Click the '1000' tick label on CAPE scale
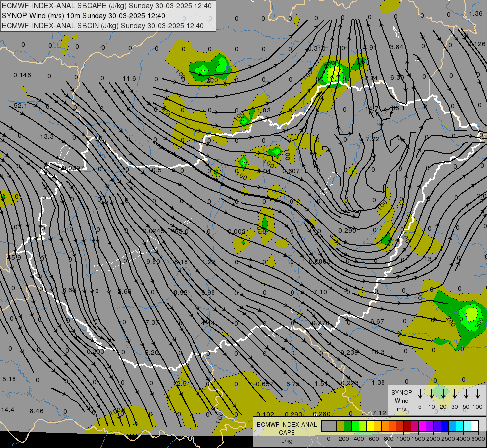The image size is (487, 448). point(403,439)
